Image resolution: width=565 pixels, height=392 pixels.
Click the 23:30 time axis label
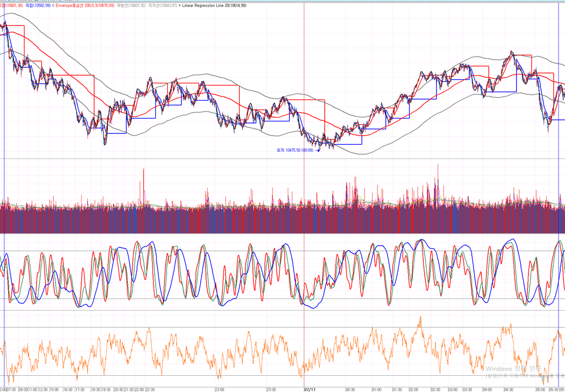[x=271, y=389]
